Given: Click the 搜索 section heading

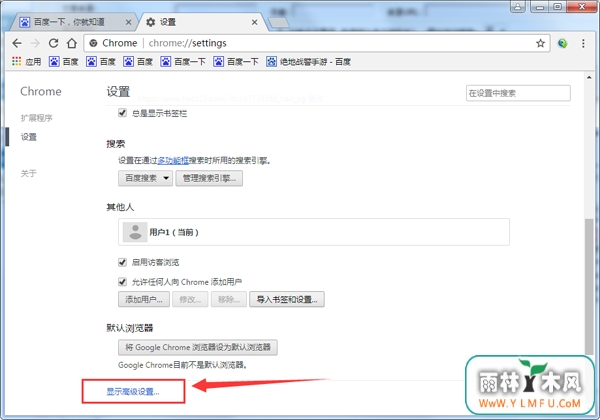Looking at the screenshot, I should click(116, 144).
